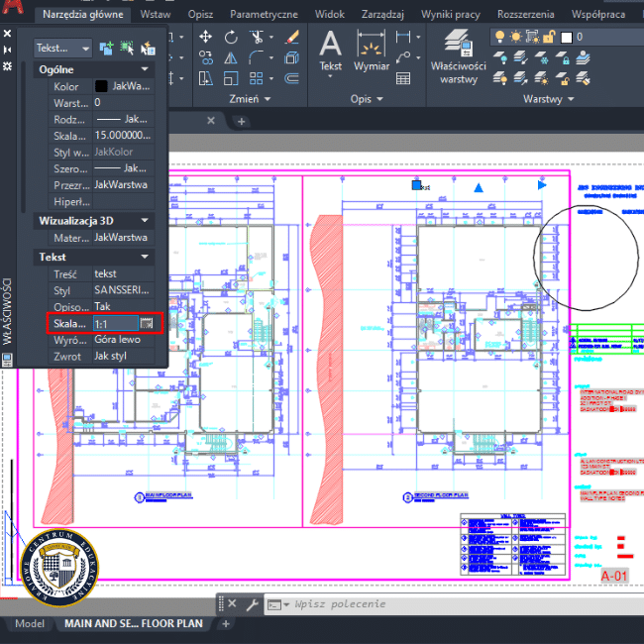The width and height of the screenshot is (644, 644).
Task: Click the multileader icon
Action: [403, 57]
